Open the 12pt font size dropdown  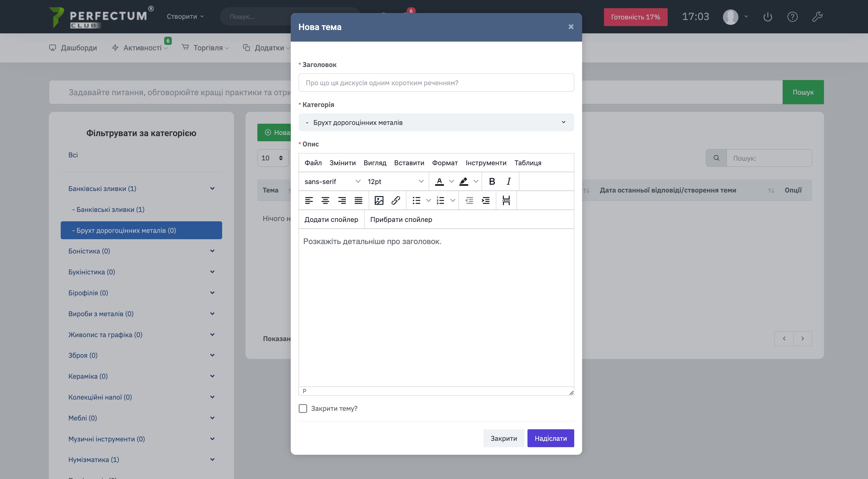(395, 181)
